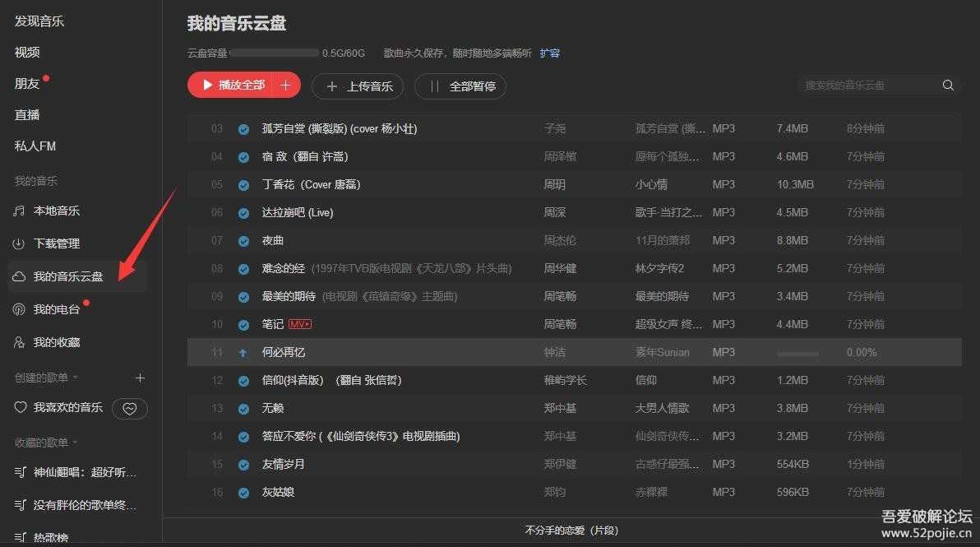Focus the 搜索我的音乐云盘 search field
Image resolution: width=980 pixels, height=547 pixels.
[x=869, y=85]
